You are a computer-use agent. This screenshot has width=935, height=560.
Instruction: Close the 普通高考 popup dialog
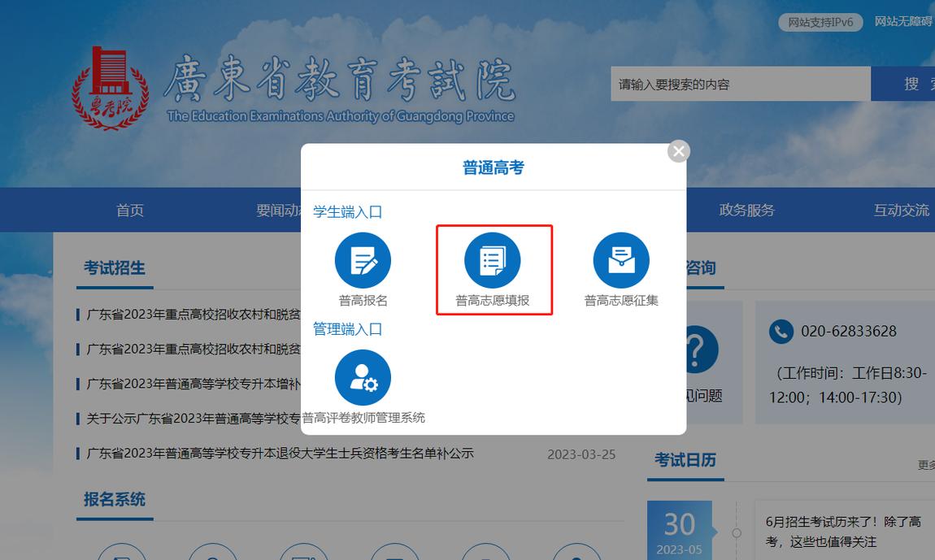[x=677, y=150]
